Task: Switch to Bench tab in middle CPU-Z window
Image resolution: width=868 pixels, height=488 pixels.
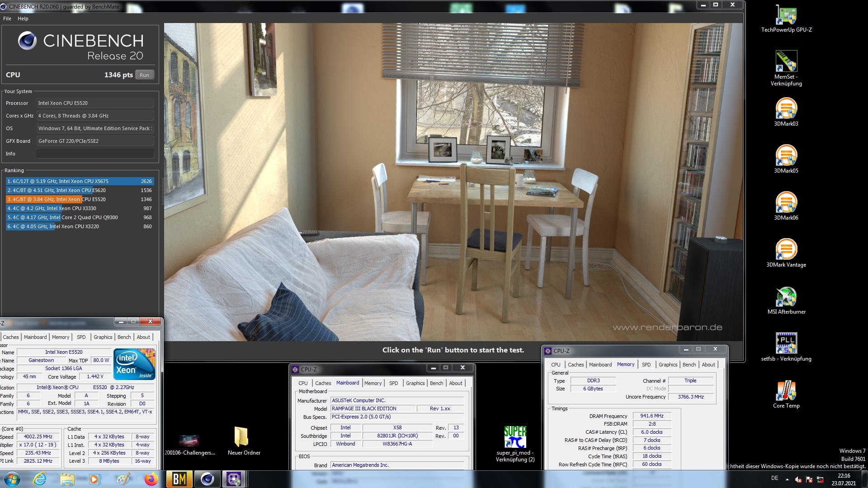Action: (437, 383)
